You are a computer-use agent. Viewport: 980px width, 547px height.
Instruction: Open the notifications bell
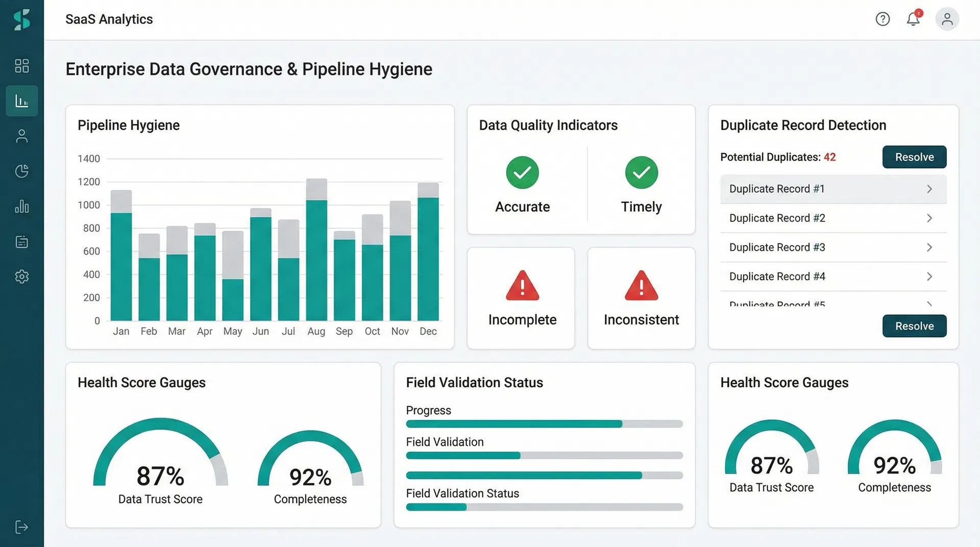(913, 19)
